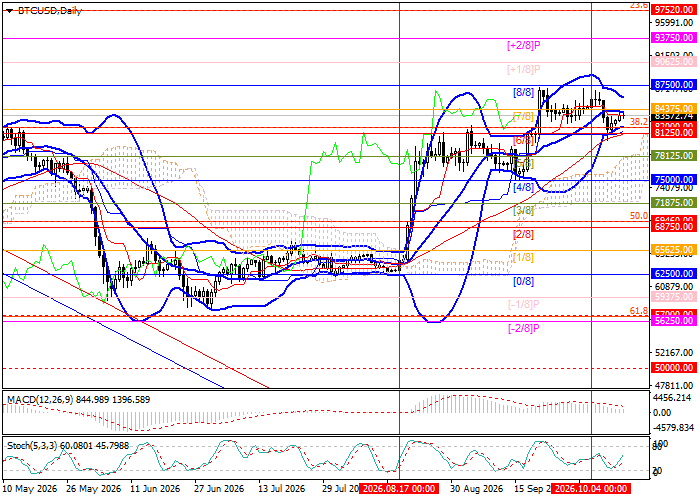Click the [7/8] Murrey level label
700x500 pixels.
pos(523,117)
